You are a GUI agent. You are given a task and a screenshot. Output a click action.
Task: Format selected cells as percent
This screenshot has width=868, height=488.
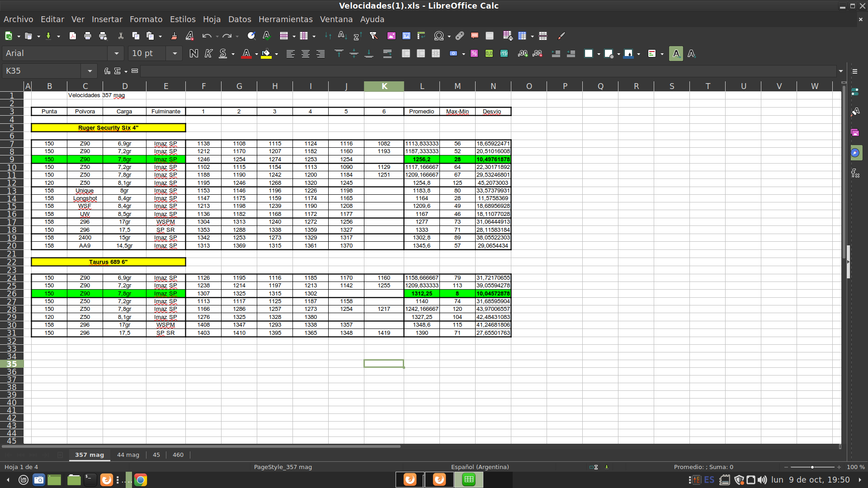(474, 54)
